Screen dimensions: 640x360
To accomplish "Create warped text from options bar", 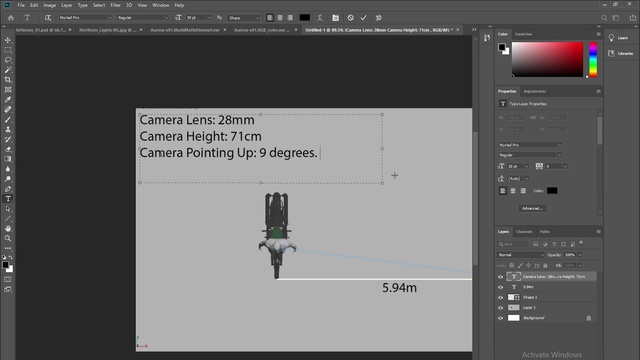I will (320, 18).
